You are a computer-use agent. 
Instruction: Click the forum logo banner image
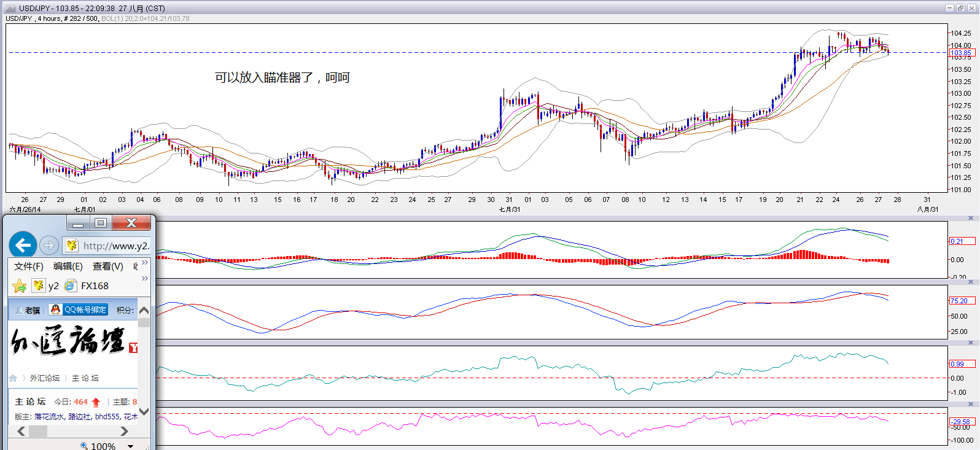(x=74, y=341)
